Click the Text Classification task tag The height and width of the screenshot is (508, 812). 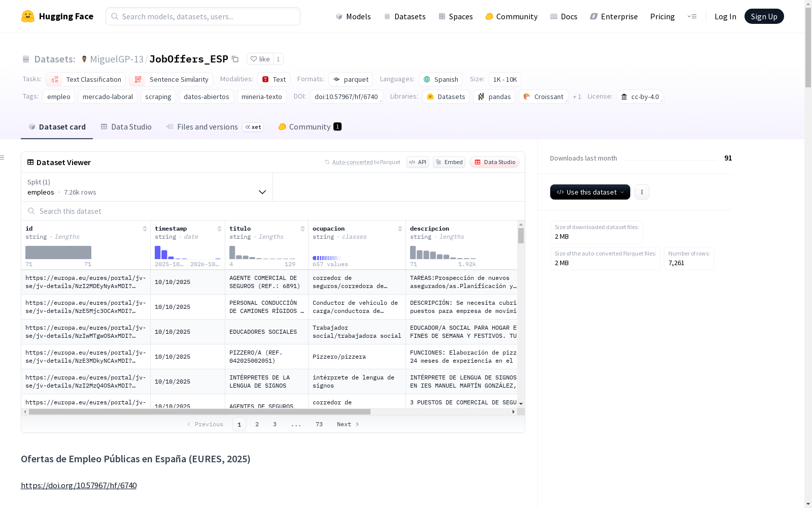(86, 79)
